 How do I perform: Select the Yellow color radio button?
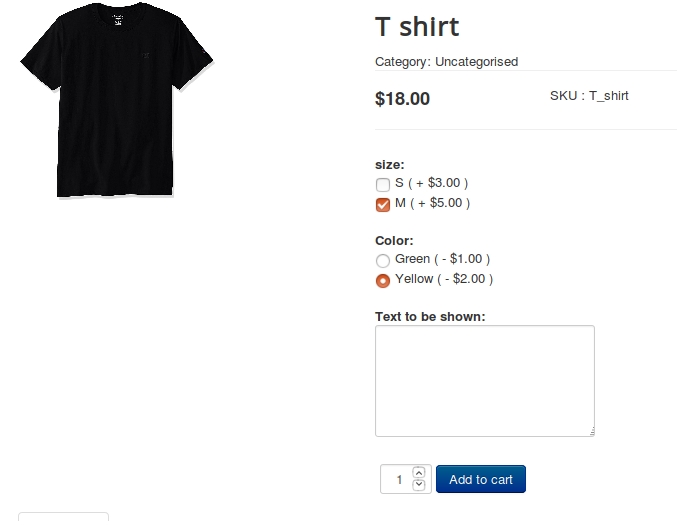pos(383,281)
